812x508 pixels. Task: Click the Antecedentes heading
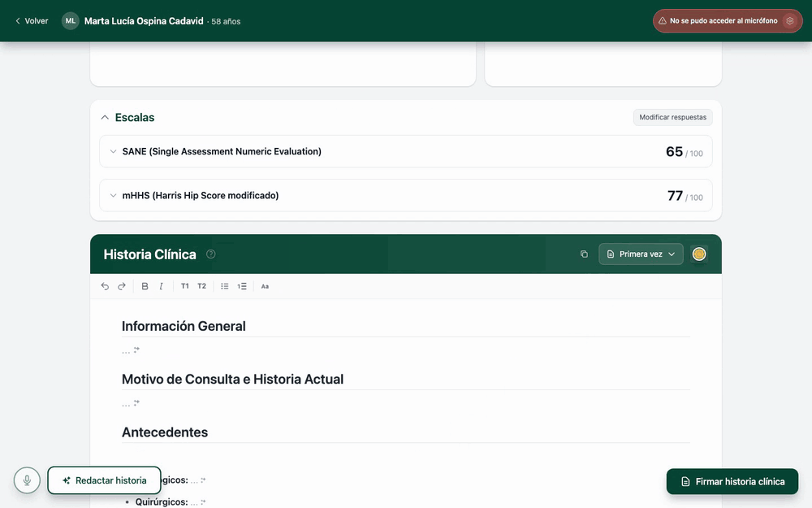165,432
